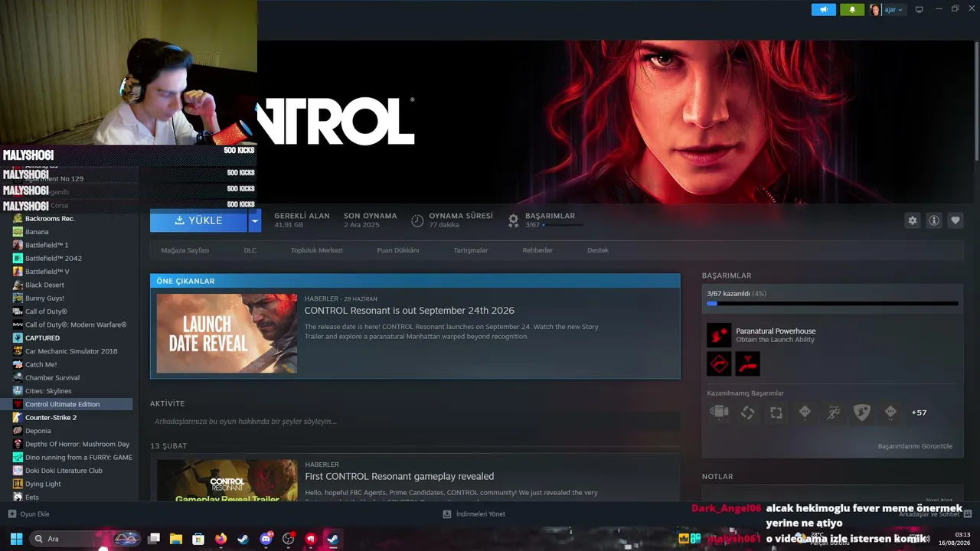Viewport: 980px width, 551px height.
Task: Open Paranatural Powerhouse achievement icon
Action: coord(719,335)
